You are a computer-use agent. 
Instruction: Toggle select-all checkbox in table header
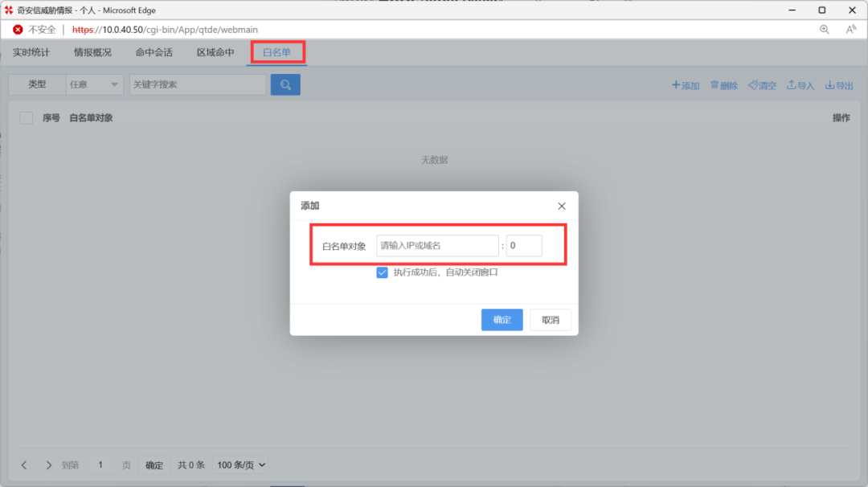tap(26, 118)
